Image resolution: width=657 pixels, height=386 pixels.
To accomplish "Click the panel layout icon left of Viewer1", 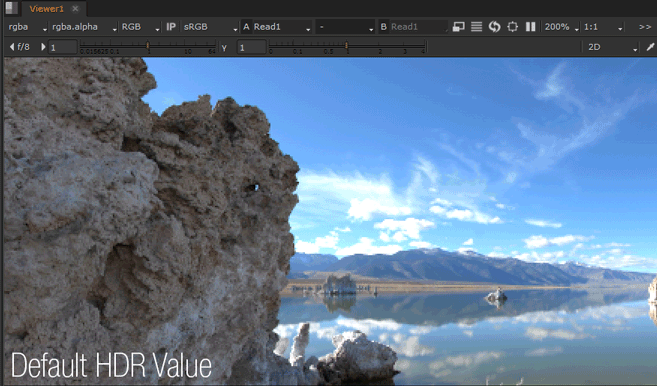I will (x=12, y=8).
